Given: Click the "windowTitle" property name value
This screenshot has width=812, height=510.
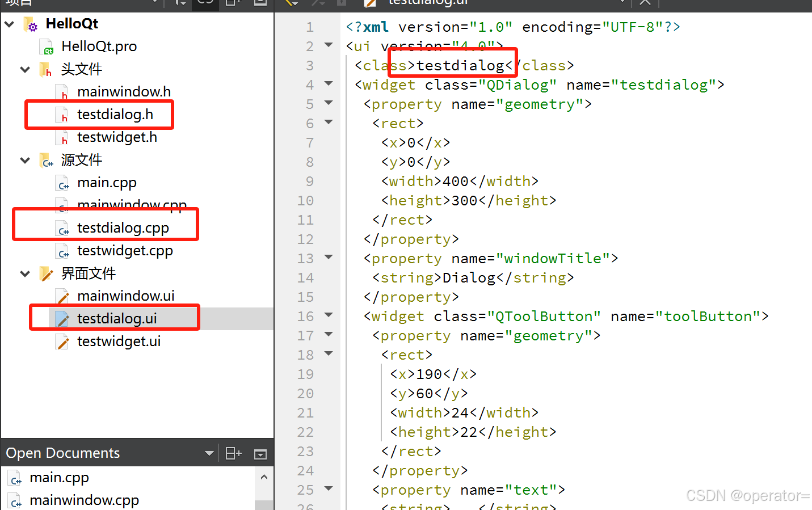Looking at the screenshot, I should point(553,259).
